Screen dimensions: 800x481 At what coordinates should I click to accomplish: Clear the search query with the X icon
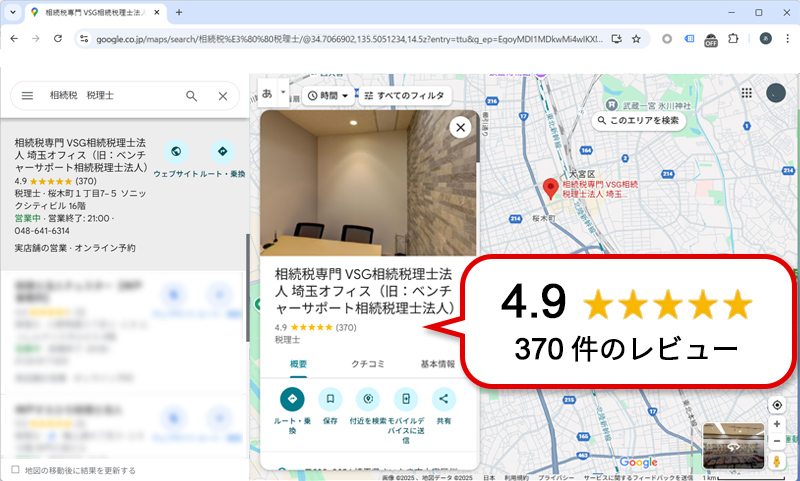223,96
